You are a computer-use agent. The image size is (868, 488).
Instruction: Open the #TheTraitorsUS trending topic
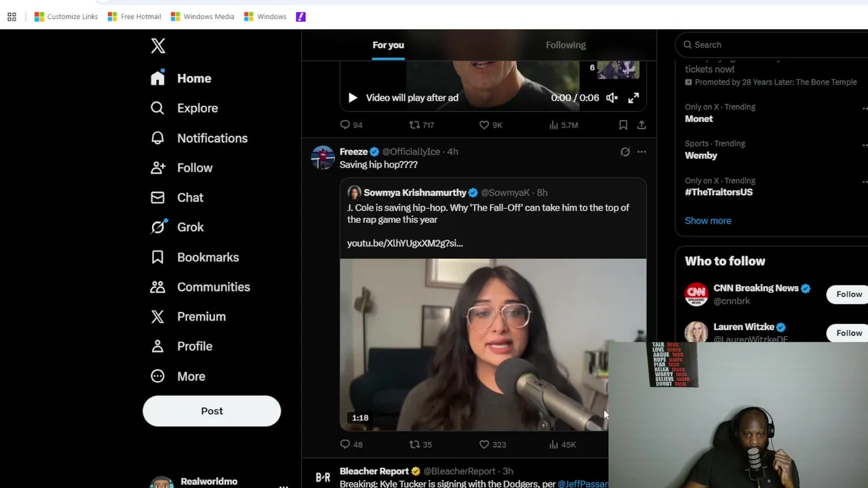coord(719,192)
